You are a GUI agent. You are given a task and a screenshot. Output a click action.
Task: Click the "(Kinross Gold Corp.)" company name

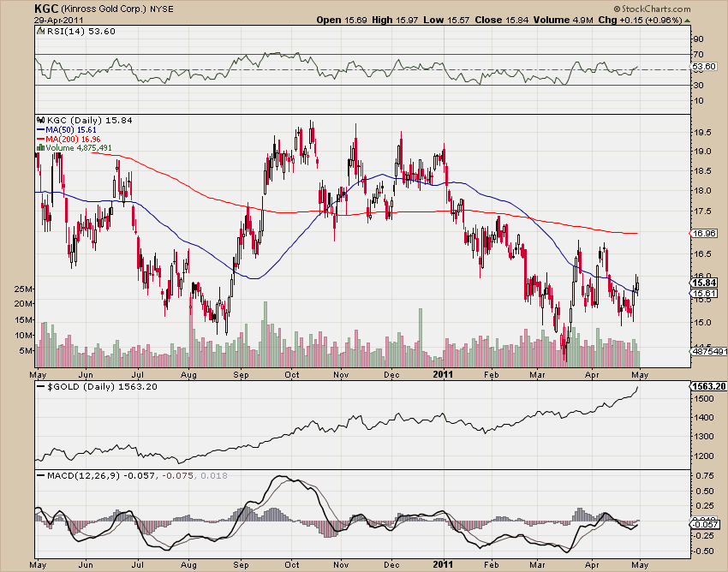104,9
